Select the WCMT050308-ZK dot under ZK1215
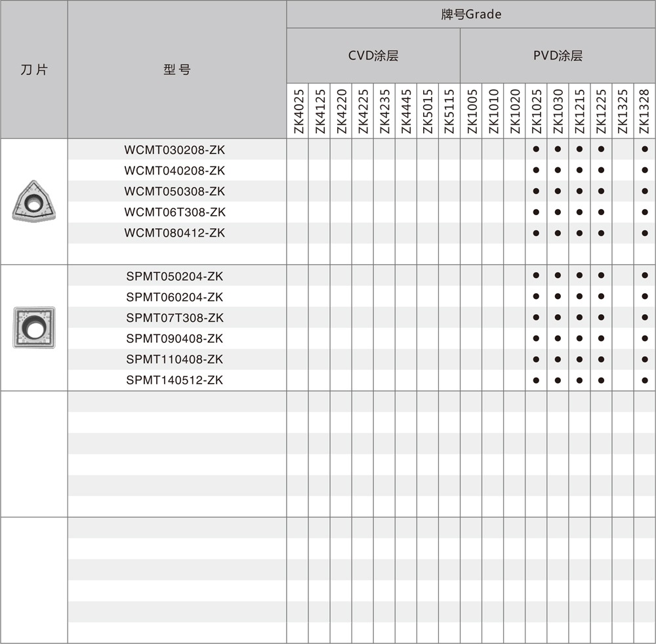This screenshot has height=644, width=656. point(579,191)
